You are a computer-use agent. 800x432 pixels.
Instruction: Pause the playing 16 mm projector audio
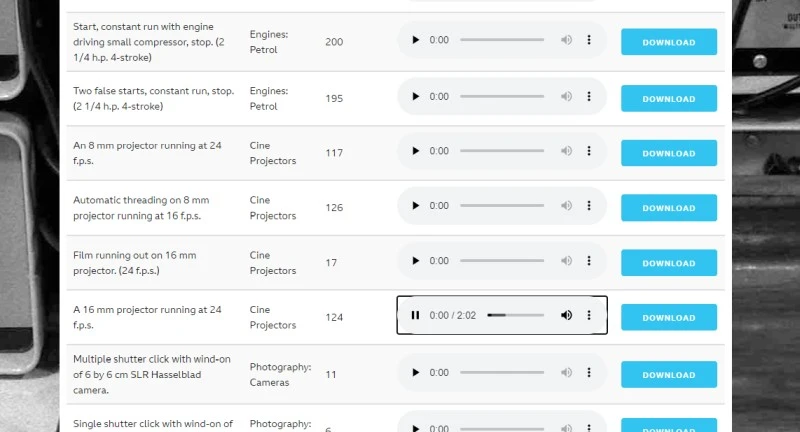(415, 315)
